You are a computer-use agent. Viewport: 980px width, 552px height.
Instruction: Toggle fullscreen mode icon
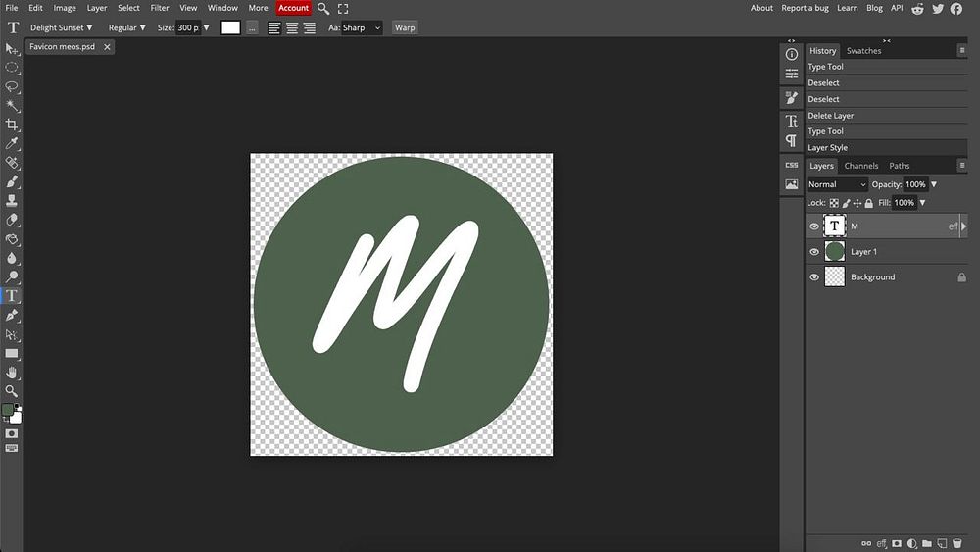point(343,9)
